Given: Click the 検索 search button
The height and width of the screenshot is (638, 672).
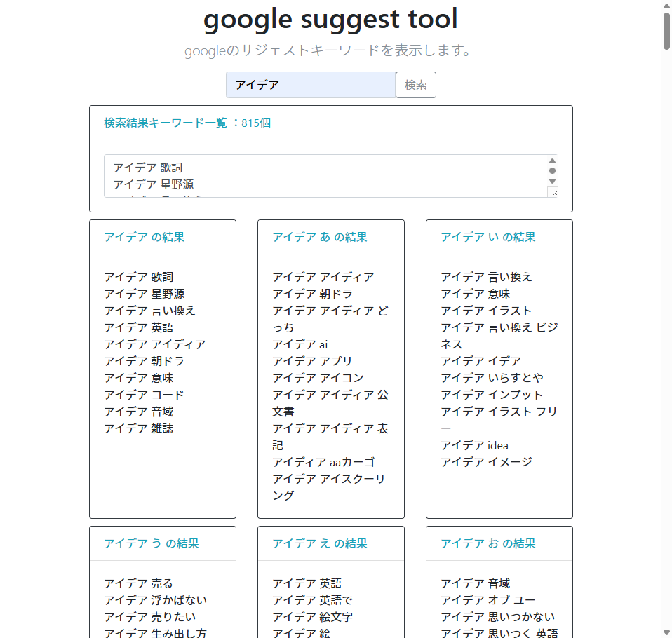Looking at the screenshot, I should click(x=416, y=85).
